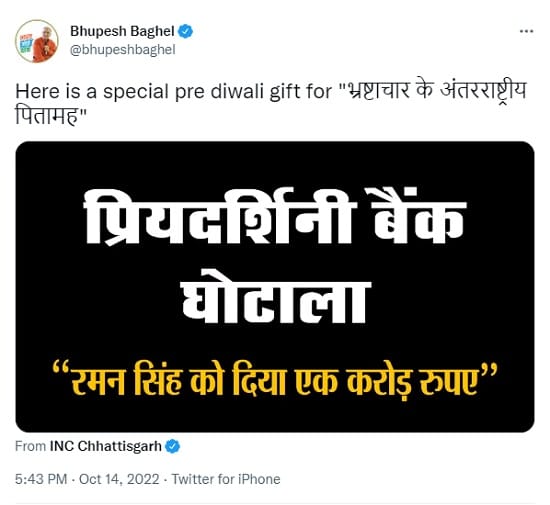Click the Twitter for iPhone source label
550x505 pixels.
226,479
